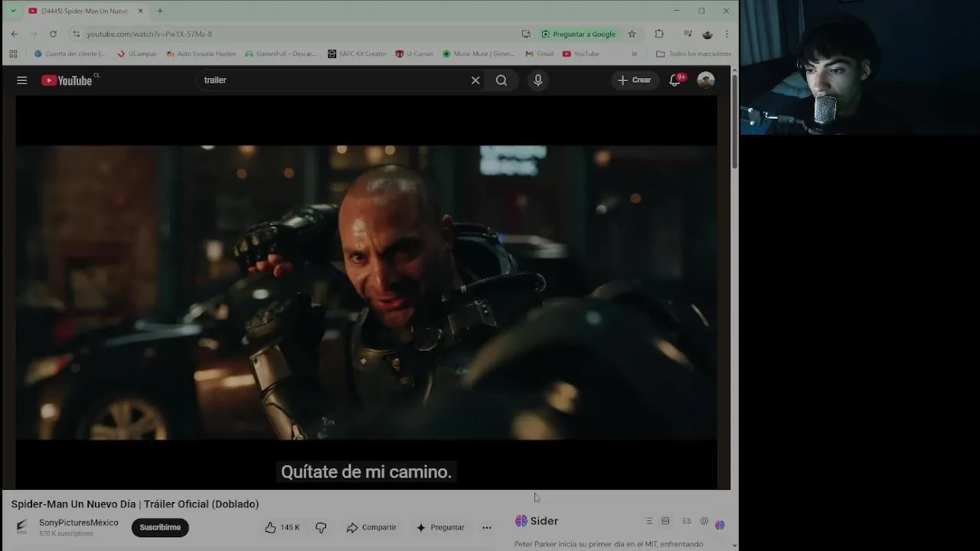
Task: Click the 570 K suscriptores text
Action: (x=66, y=533)
